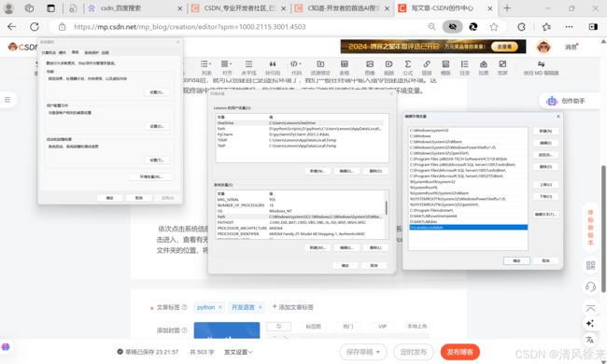Viewport: 607px width, 364px height.
Task: Click 添加文章标签 to add a tag
Action: 292,307
